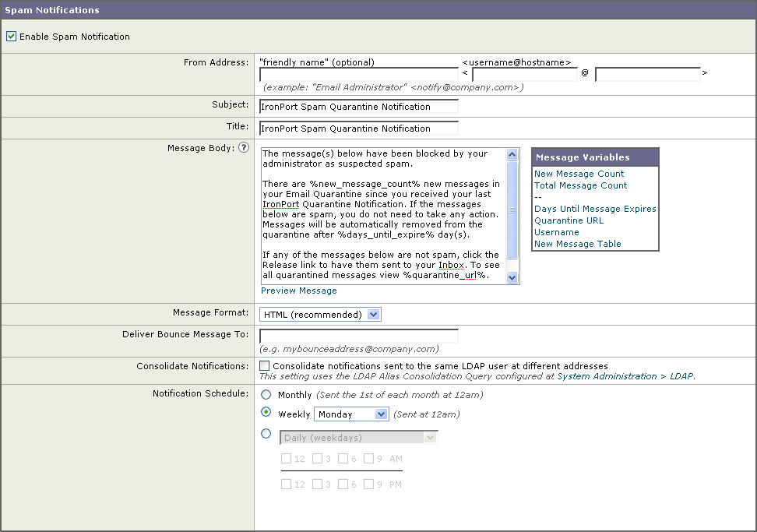Click the friendly name input field

point(359,74)
